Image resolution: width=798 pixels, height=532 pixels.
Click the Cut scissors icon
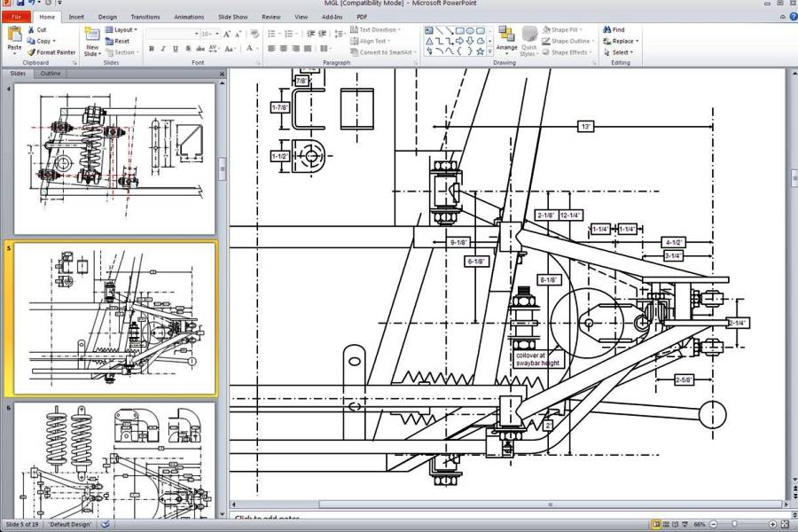pyautogui.click(x=31, y=29)
